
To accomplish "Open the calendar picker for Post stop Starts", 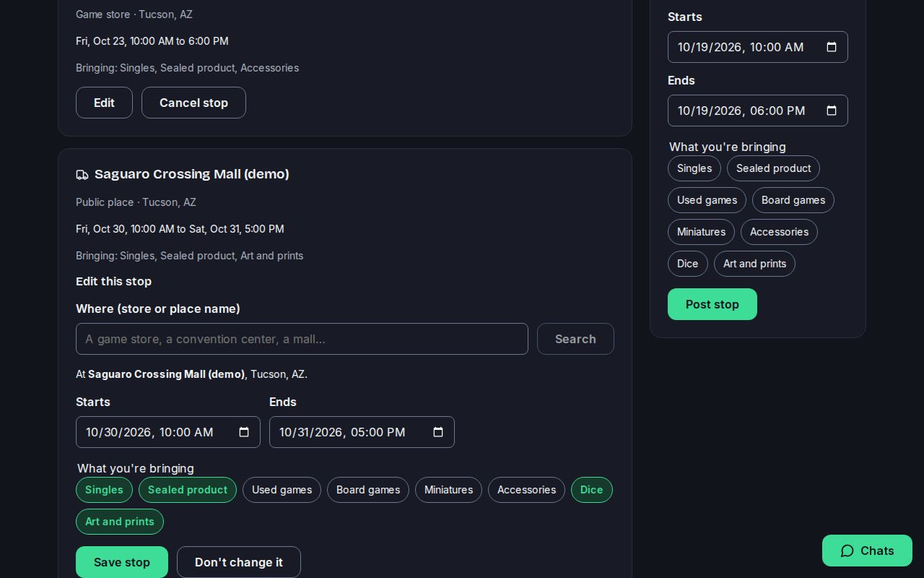I will [x=832, y=47].
